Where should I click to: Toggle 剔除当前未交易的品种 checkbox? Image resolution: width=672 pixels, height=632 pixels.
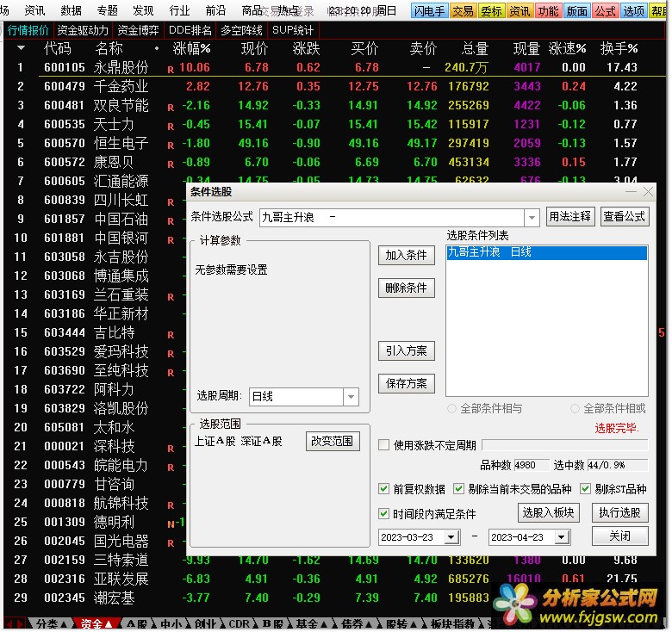tap(458, 488)
